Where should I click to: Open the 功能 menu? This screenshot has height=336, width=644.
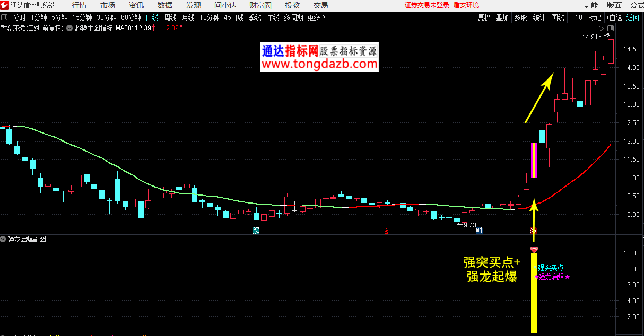point(591,5)
